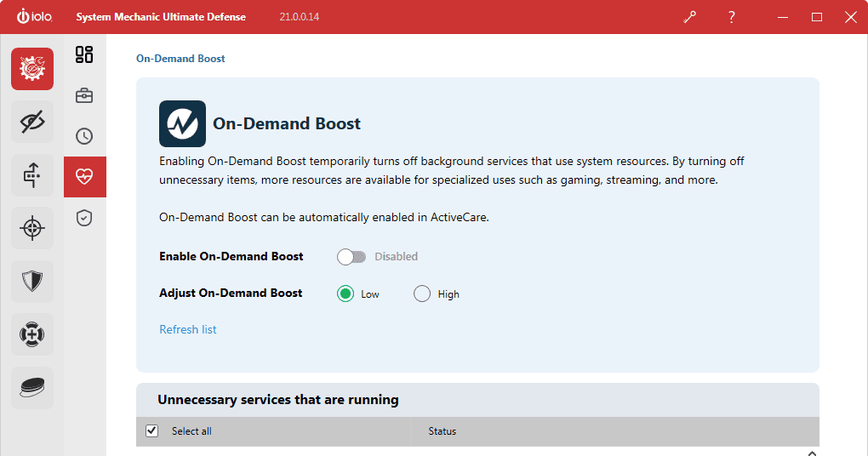Open the Privacy crossed-eye sidebar section
868x456 pixels.
click(x=32, y=122)
